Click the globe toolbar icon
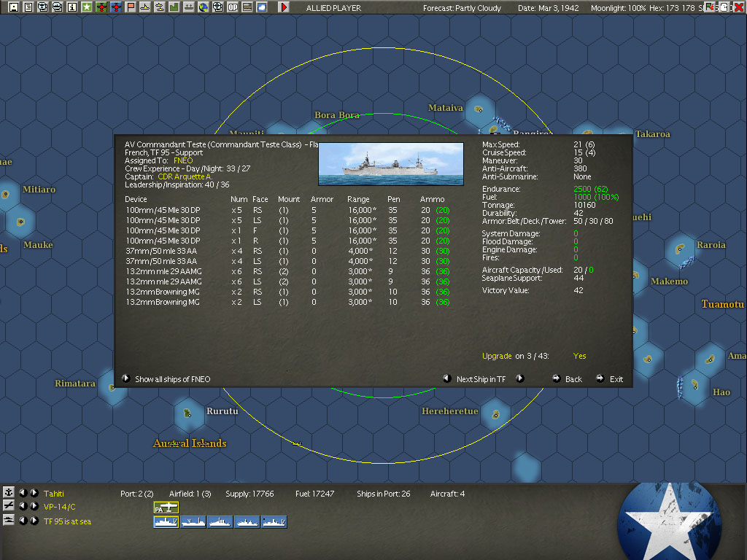The image size is (747, 560). [x=204, y=7]
